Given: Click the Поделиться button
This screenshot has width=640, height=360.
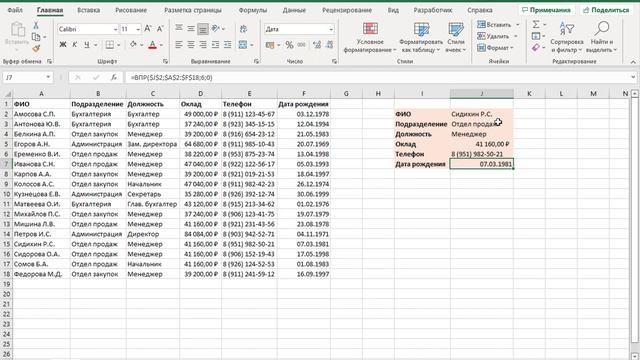Looking at the screenshot, I should [606, 10].
